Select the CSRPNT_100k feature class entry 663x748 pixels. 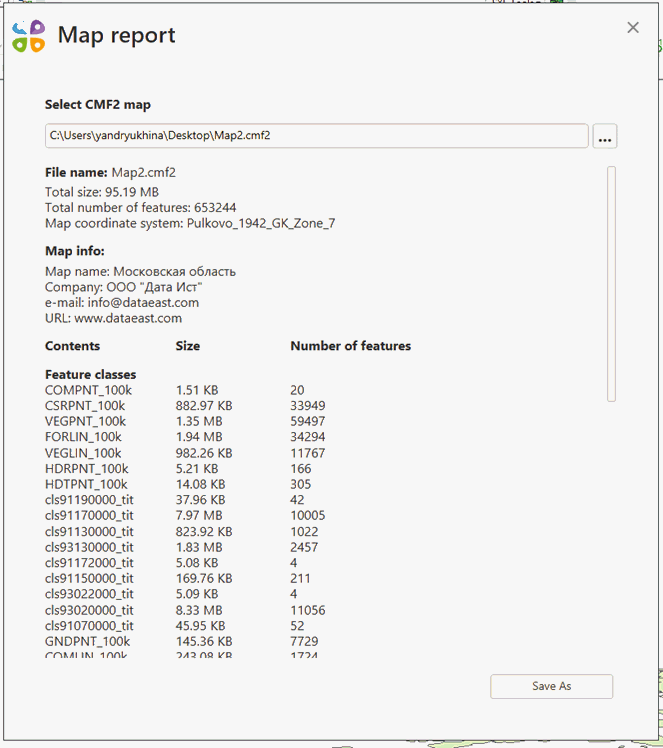click(85, 406)
